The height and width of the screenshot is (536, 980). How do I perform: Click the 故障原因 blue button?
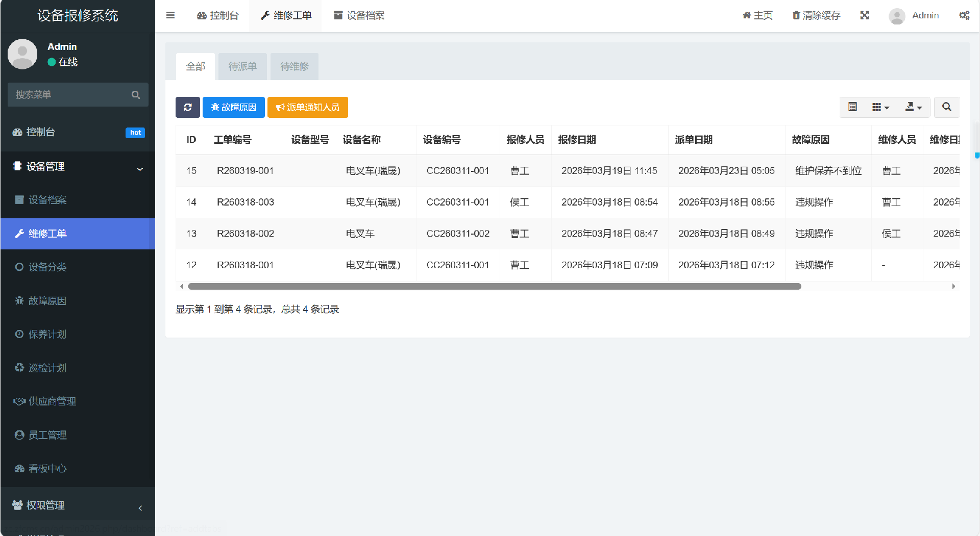coord(234,107)
